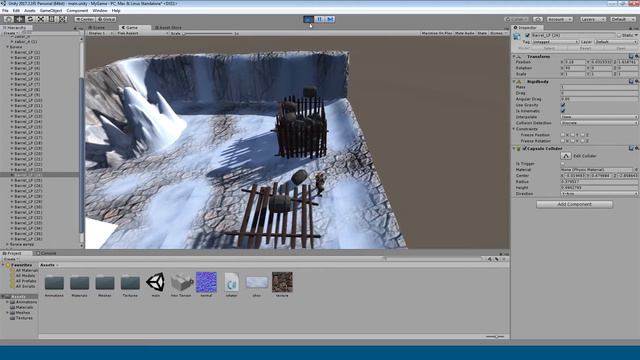Select the Rect transform tool
Viewport: 640px width, 360px height.
(51, 19)
